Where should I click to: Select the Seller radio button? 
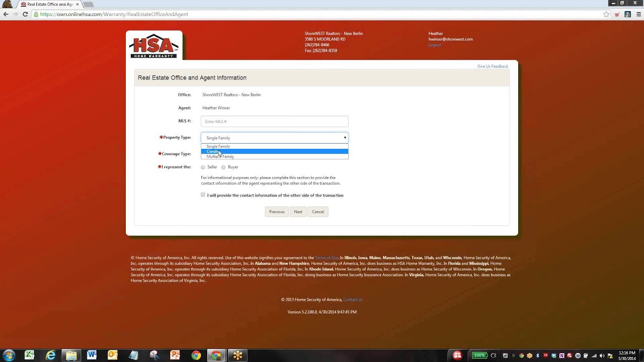(x=203, y=167)
